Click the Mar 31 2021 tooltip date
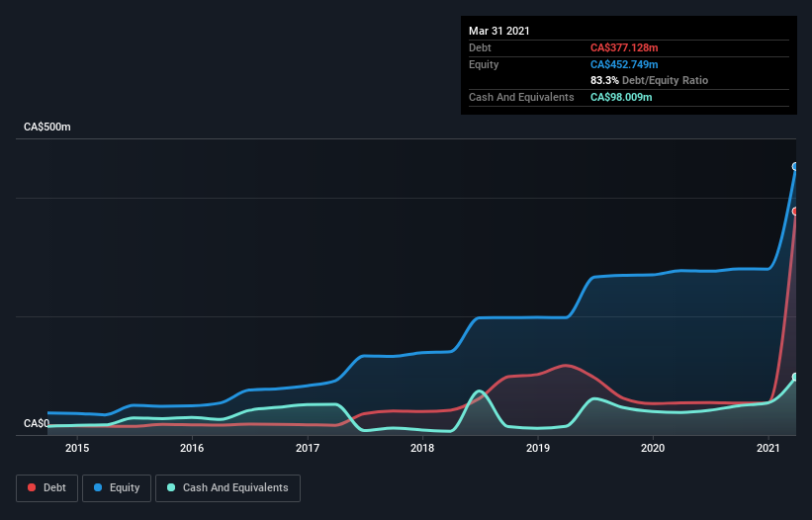The height and width of the screenshot is (520, 812). pyautogui.click(x=499, y=31)
